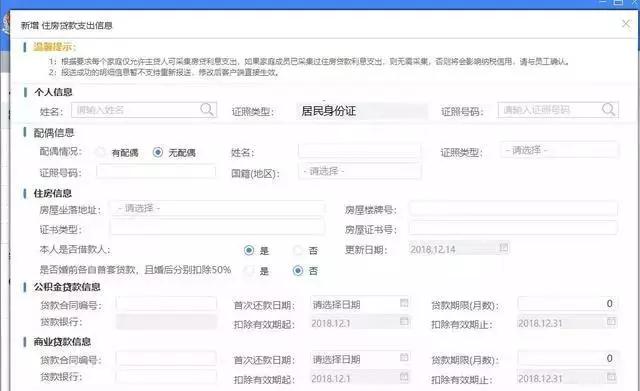
Task: Click the search icon in the 姓名 field
Action: pyautogui.click(x=207, y=109)
